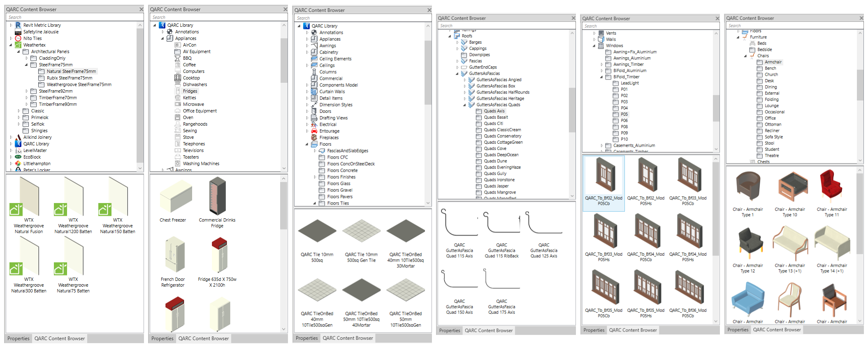Click the EcoBlock library icon

18,157
